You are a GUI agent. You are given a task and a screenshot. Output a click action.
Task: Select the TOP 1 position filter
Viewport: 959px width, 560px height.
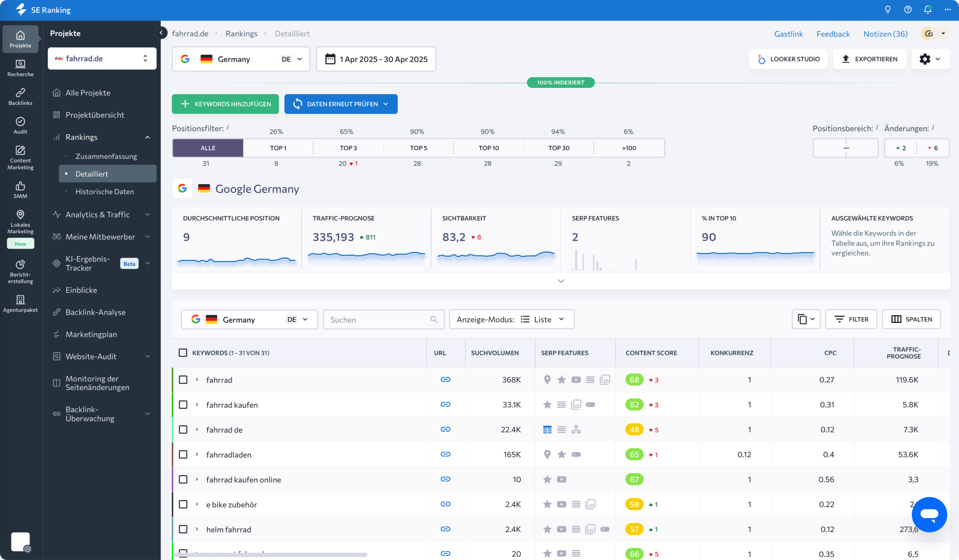278,148
